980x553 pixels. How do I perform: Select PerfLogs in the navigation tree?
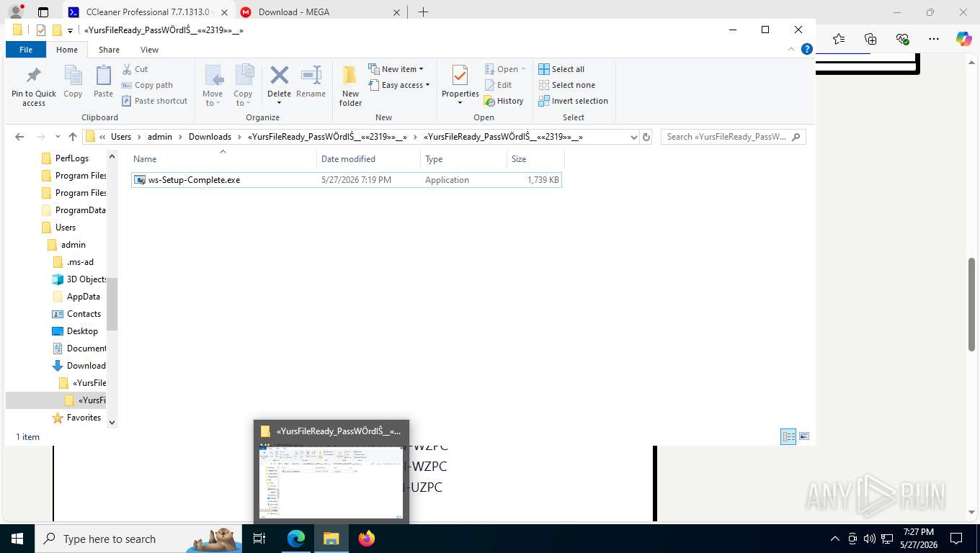pyautogui.click(x=72, y=158)
